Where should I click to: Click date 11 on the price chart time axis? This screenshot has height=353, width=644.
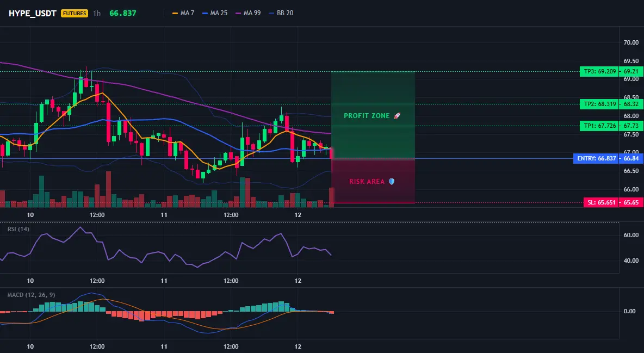(164, 215)
